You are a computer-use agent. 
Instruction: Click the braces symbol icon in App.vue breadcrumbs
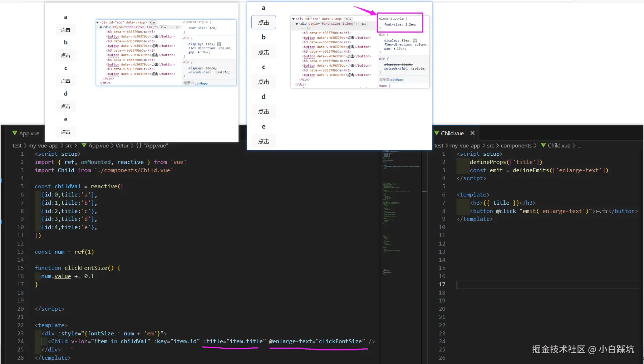coord(139,145)
